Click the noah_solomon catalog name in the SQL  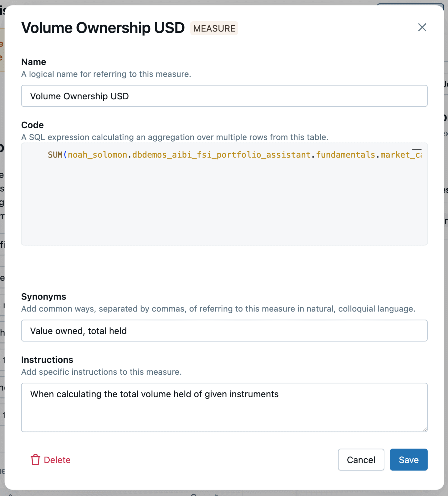tap(97, 155)
